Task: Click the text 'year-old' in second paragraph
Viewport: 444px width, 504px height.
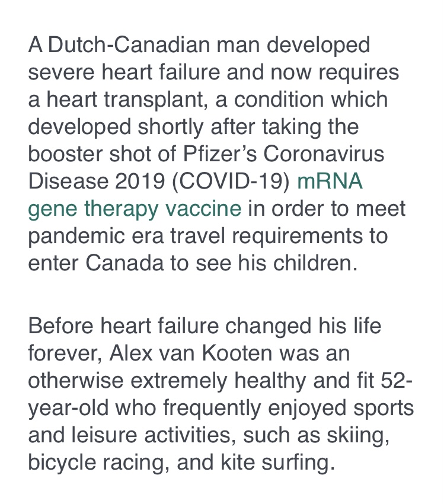Action: coord(68,409)
